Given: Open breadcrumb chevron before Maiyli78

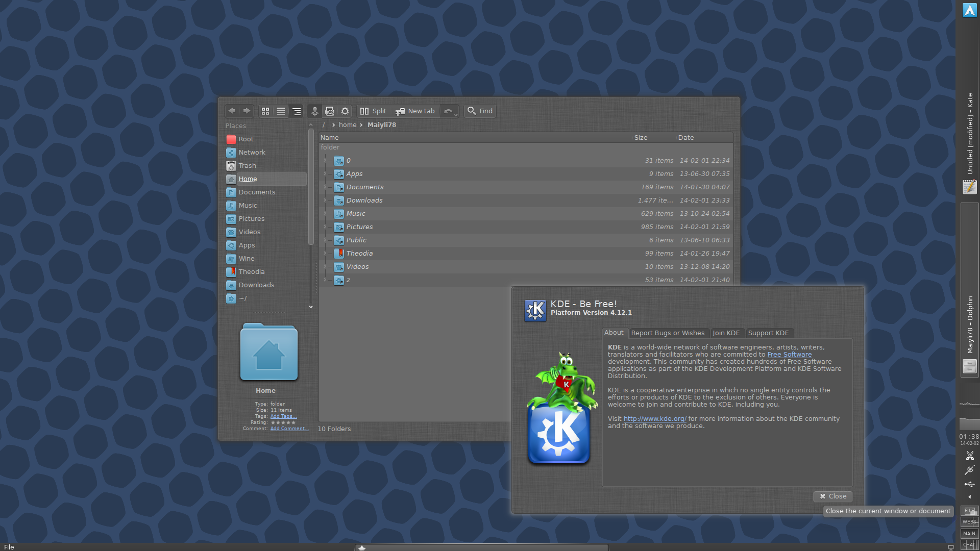Looking at the screenshot, I should pos(361,124).
